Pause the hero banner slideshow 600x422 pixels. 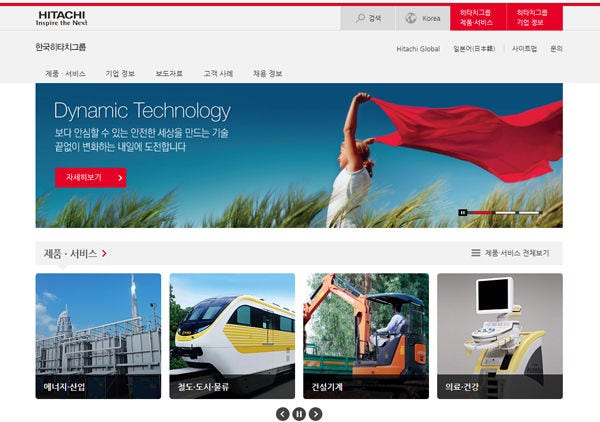[462, 213]
